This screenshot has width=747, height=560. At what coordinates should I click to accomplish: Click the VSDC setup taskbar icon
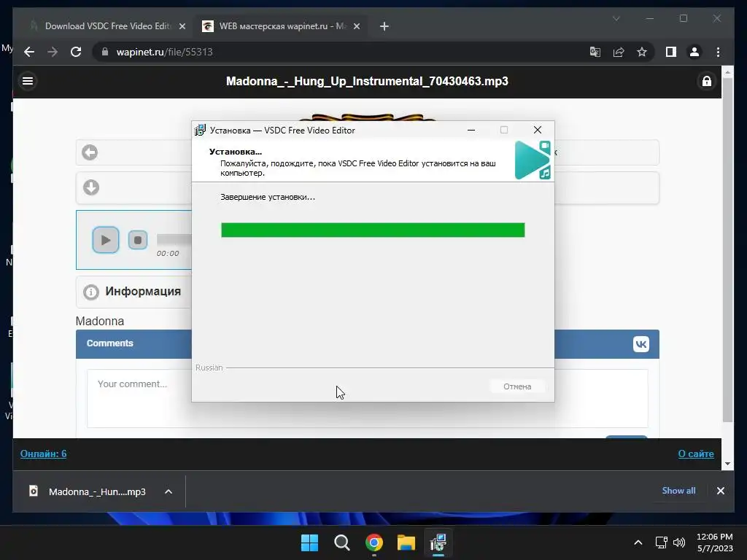[438, 542]
